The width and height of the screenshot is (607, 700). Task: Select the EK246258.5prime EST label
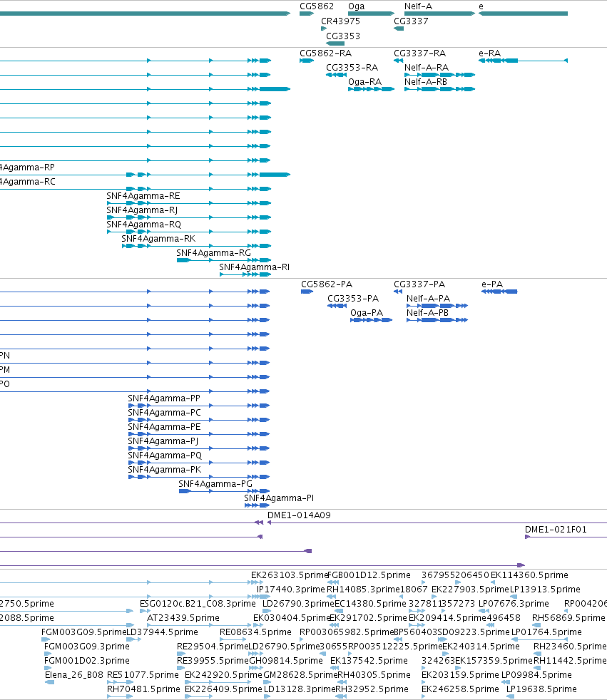point(460,689)
